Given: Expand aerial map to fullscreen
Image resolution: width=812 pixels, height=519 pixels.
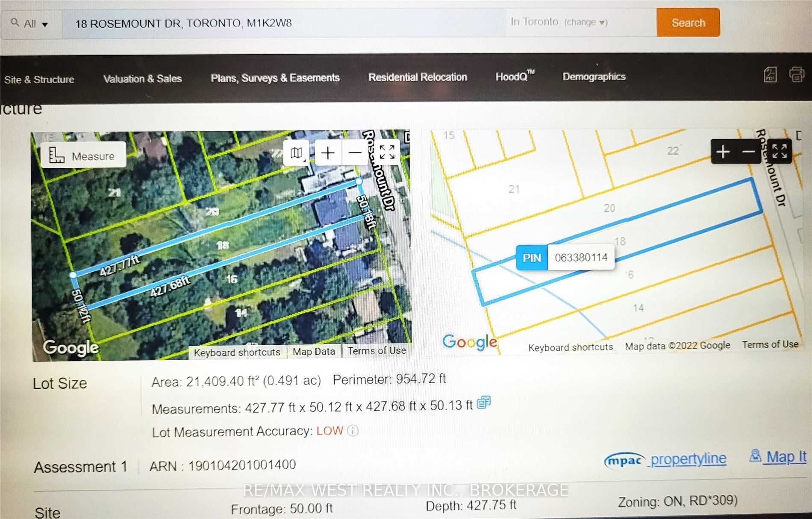Looking at the screenshot, I should 387,152.
